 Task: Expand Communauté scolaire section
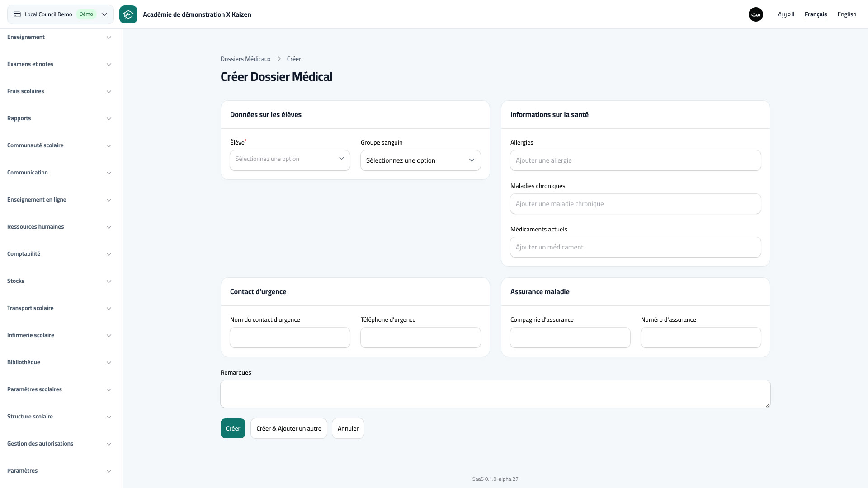click(59, 145)
